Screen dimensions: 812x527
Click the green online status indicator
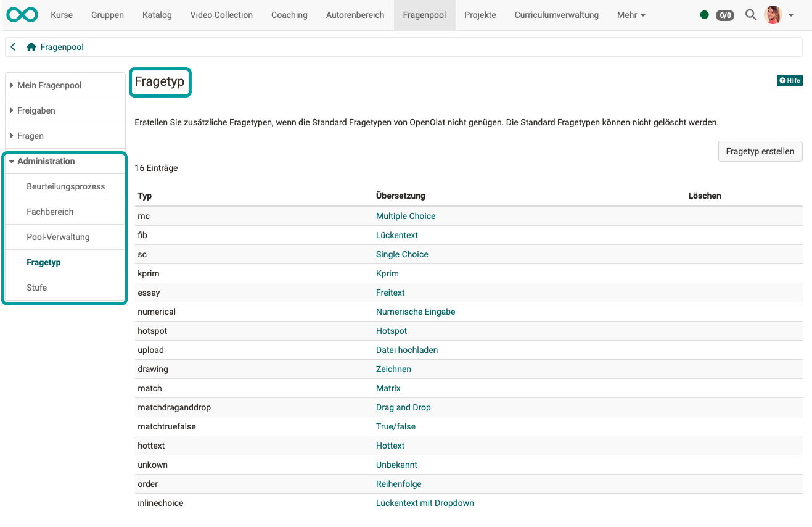click(x=704, y=14)
